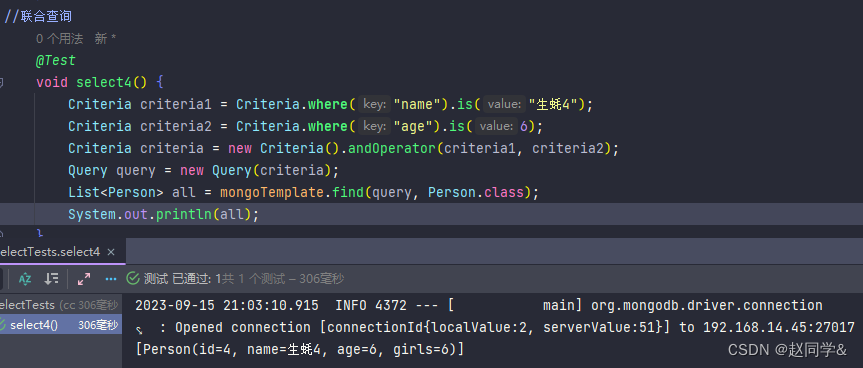
Task: Click the '新 *' author hint
Action: [x=105, y=39]
